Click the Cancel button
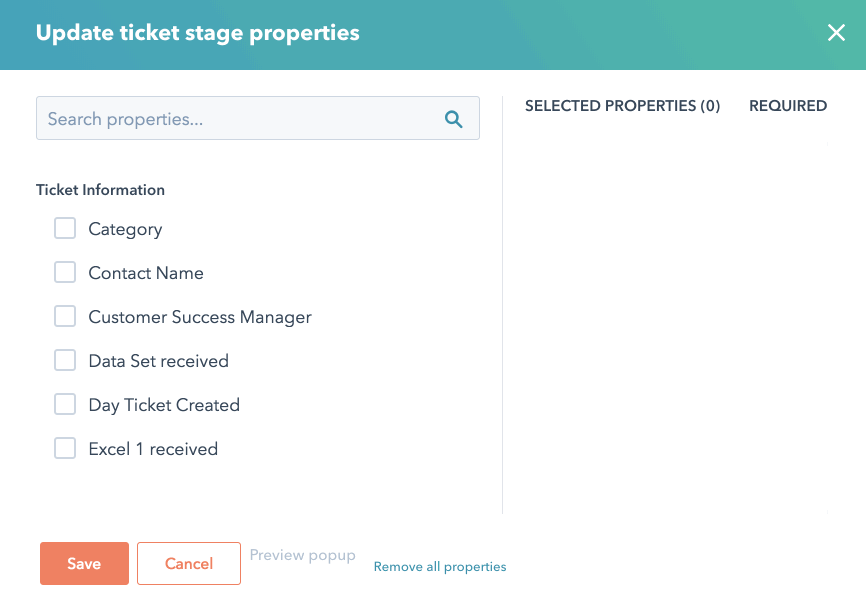Image resolution: width=866 pixels, height=611 pixels. (189, 564)
